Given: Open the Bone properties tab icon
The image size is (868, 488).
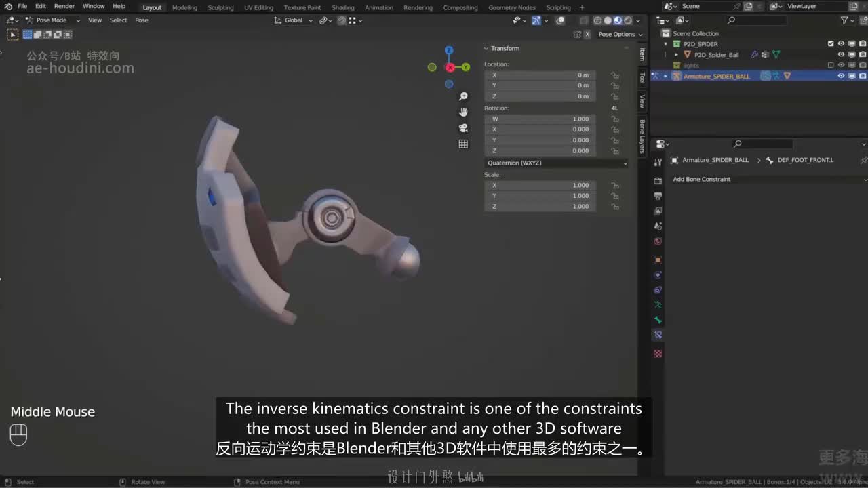Looking at the screenshot, I should [657, 319].
